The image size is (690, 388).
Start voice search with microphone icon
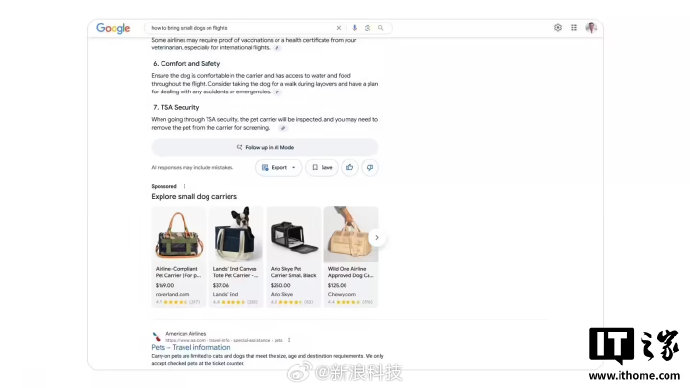coord(355,28)
